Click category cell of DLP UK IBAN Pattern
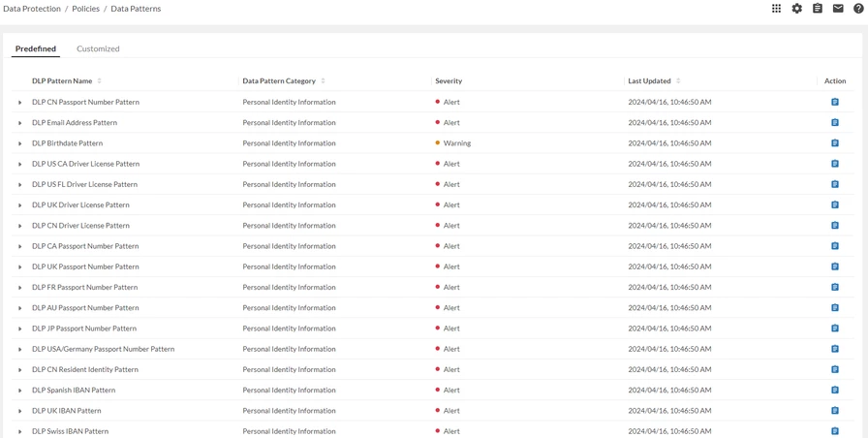This screenshot has height=438, width=868. [289, 410]
